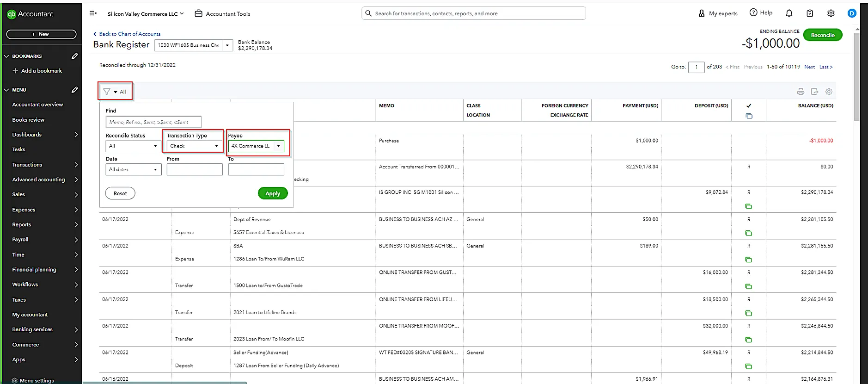Viewport: 868px width, 384px height.
Task: Toggle the R status on the $2,290,178.34 payment
Action: coord(749,167)
